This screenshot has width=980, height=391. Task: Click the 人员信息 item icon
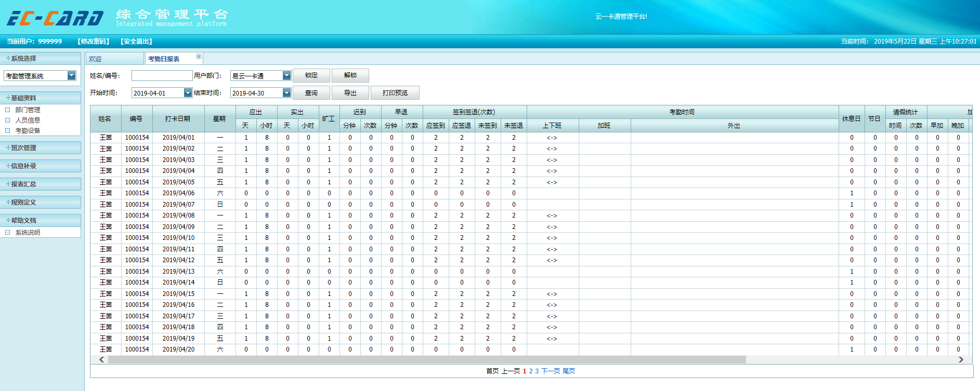click(x=8, y=120)
